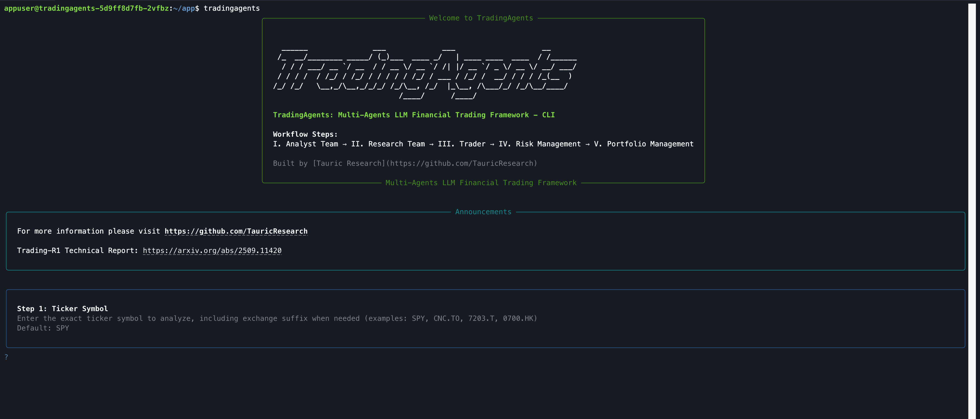Click the 'Announcements' panel title
The image size is (980, 419).
483,212
